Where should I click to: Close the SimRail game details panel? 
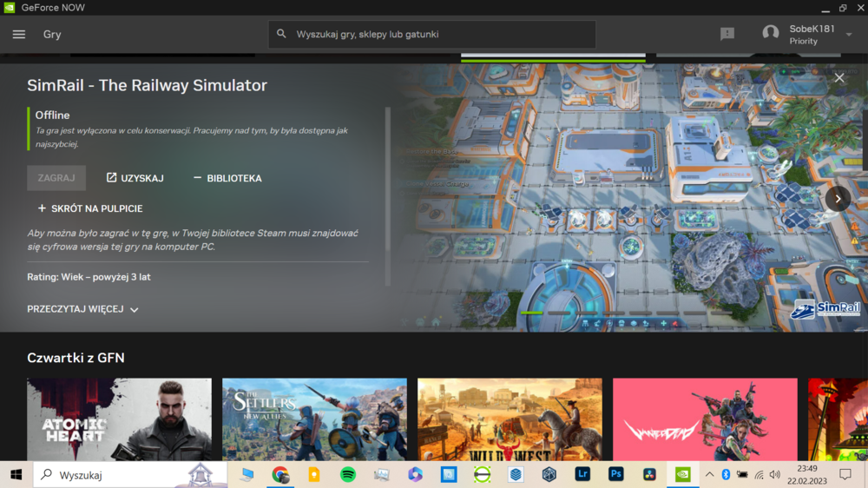839,77
